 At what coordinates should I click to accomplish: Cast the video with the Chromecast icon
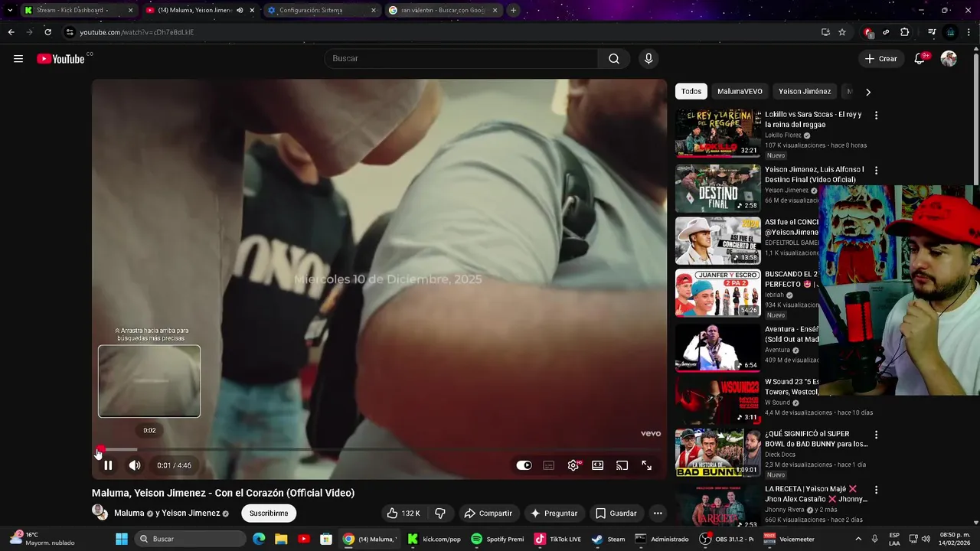tap(622, 465)
